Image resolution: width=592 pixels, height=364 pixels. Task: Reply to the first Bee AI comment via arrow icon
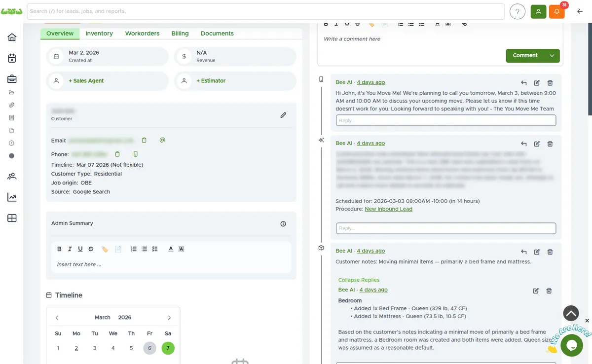(523, 82)
